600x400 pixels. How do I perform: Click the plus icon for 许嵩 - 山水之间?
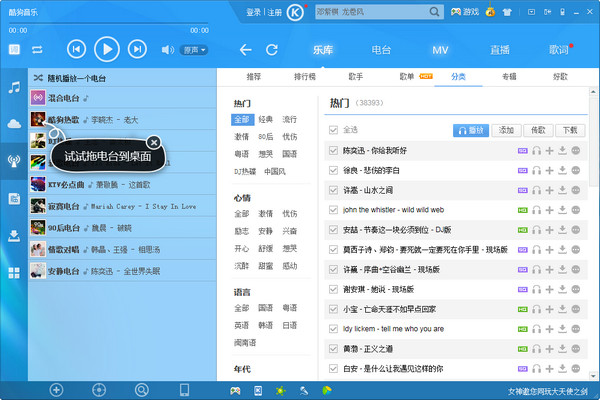[549, 190]
